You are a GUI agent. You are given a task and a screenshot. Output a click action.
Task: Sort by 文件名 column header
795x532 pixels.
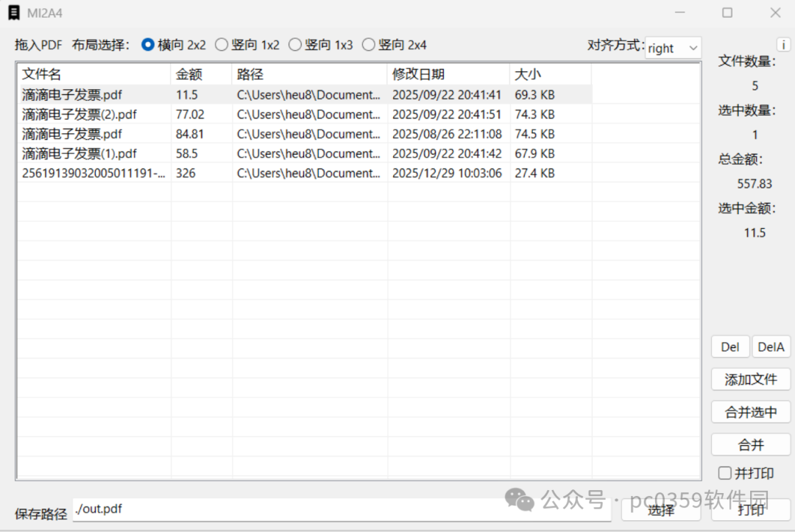coord(94,74)
